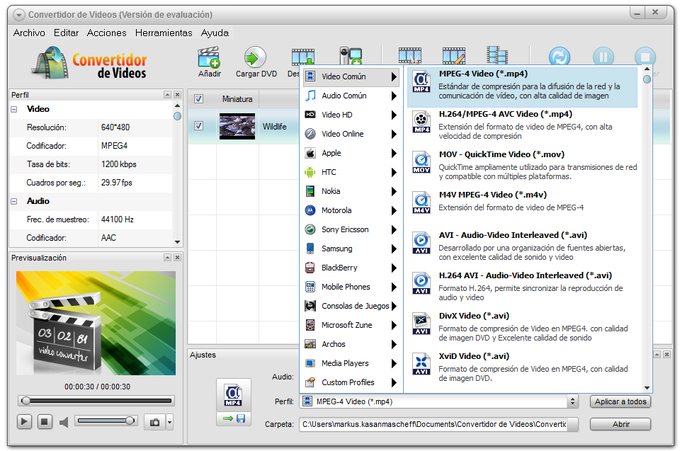Adjust the preview volume slider
680x451 pixels.
[x=105, y=421]
